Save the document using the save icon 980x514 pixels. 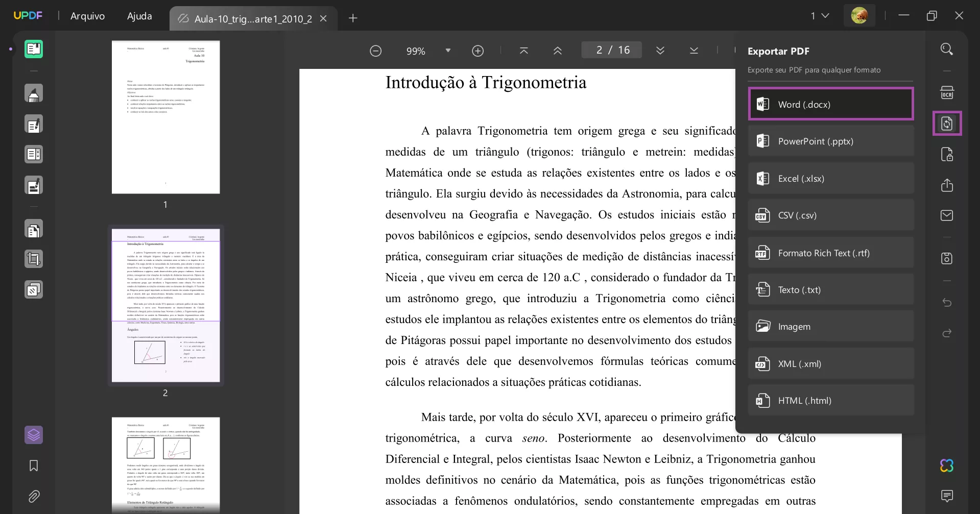tap(947, 258)
